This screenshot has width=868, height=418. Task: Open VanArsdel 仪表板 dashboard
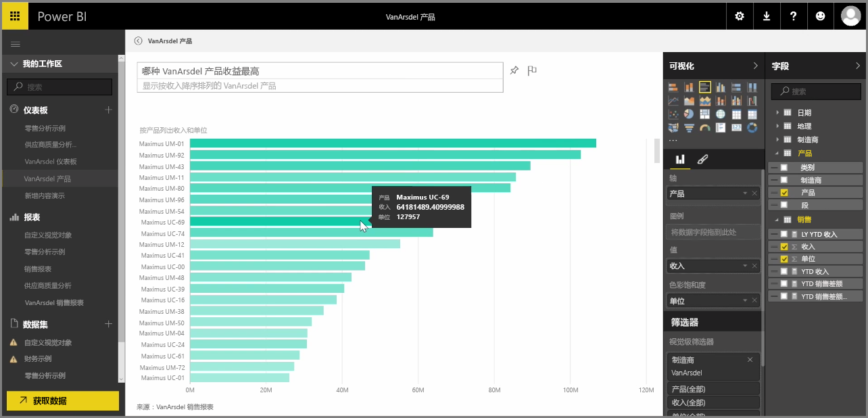tap(51, 162)
